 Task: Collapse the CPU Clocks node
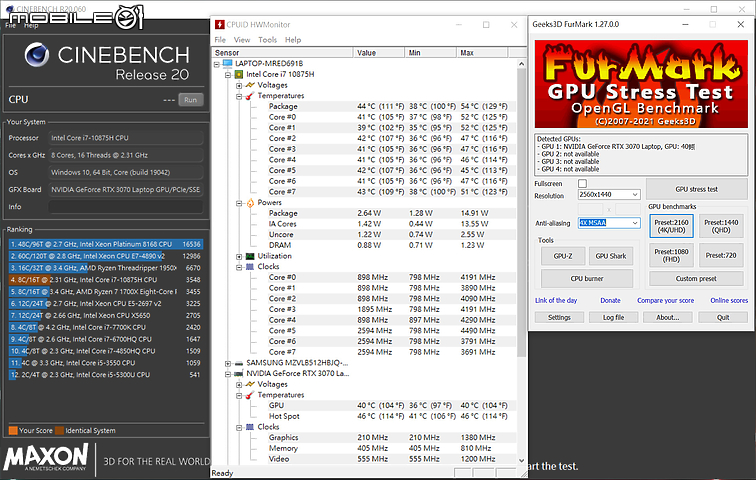coord(239,267)
